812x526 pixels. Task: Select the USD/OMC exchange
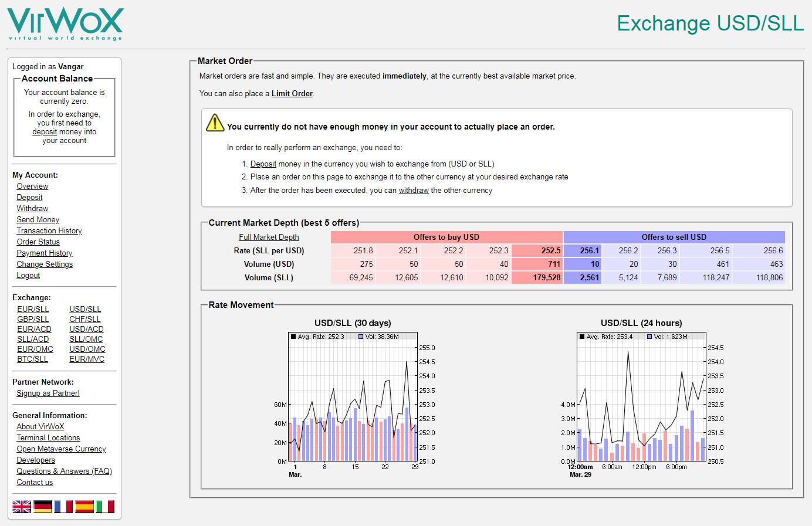[87, 349]
